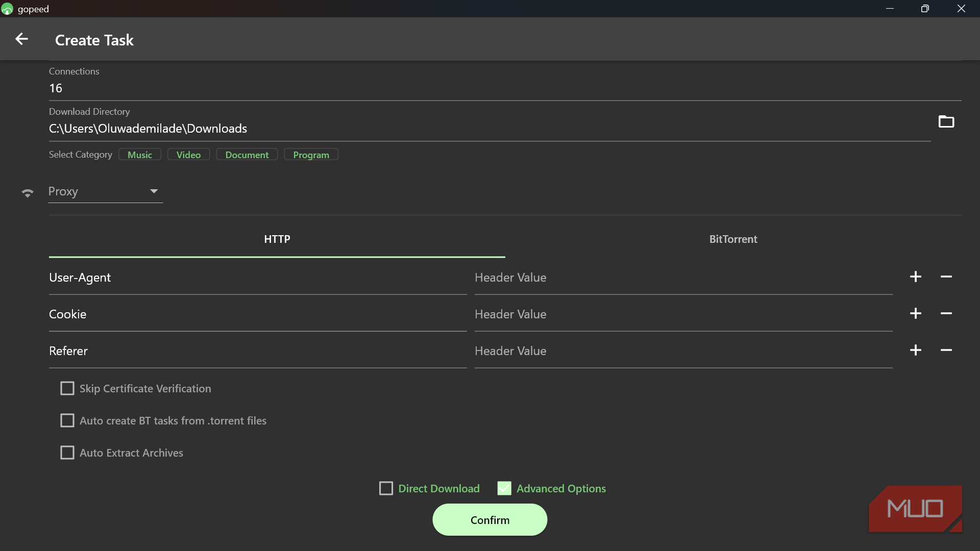Expand the Proxy dropdown
The height and width of the screenshot is (551, 980).
(106, 191)
